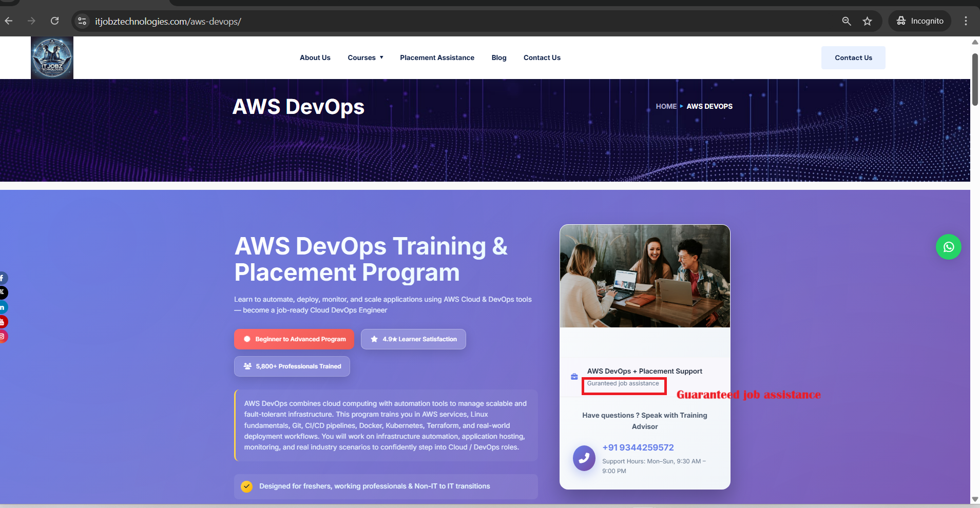The width and height of the screenshot is (980, 508).
Task: Click the +91 9344259572 phone number link
Action: [x=638, y=447]
